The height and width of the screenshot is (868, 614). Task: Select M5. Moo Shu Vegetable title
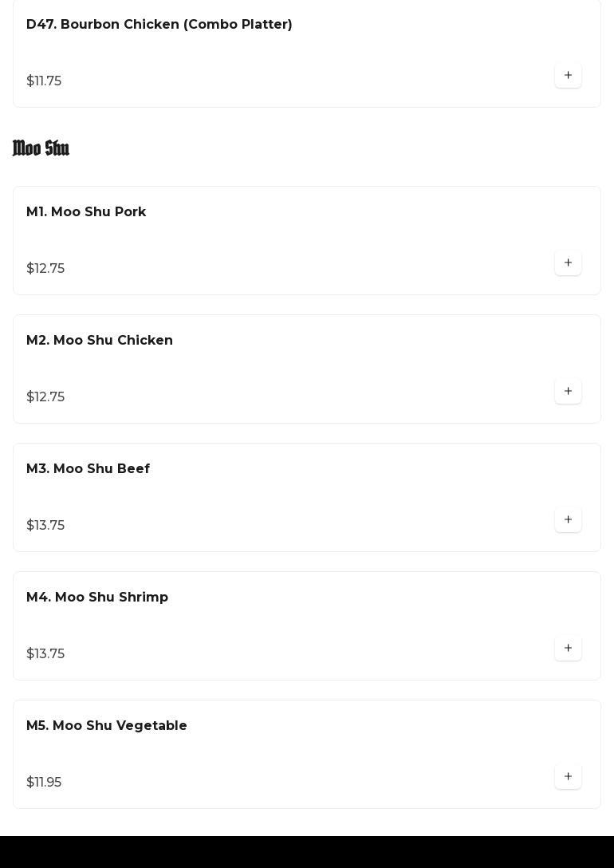point(107,726)
